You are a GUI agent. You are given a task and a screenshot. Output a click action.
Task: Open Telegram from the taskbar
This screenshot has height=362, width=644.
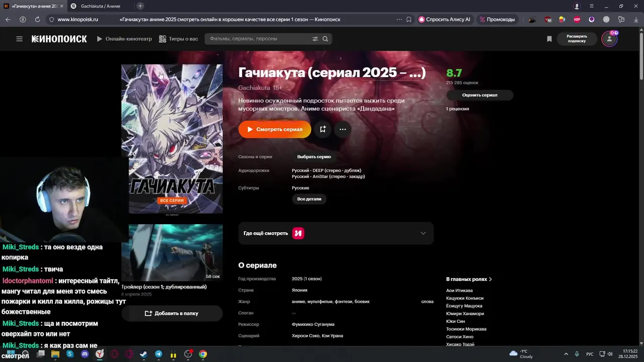tap(158, 354)
